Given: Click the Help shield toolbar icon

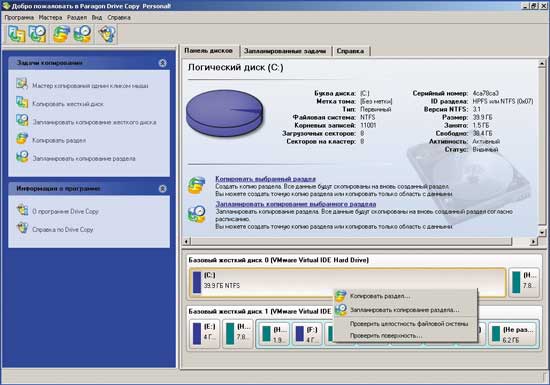Looking at the screenshot, I should [x=107, y=34].
